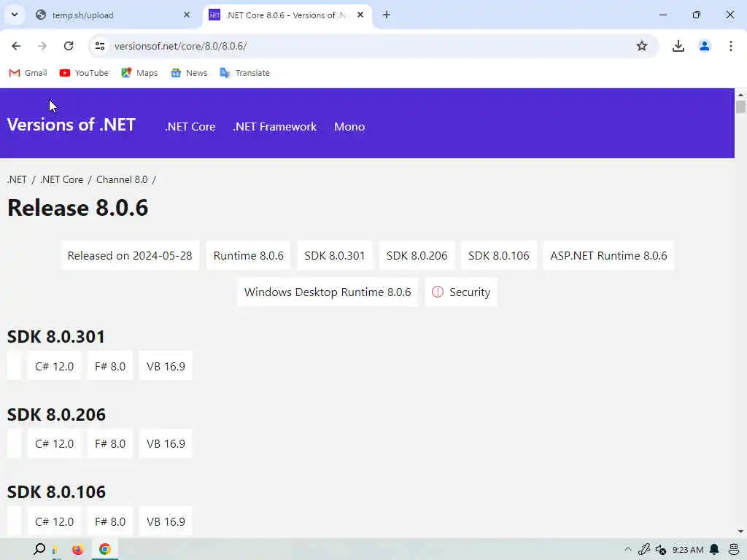Click the scrollbar up arrow
Screen dimensions: 747x560
coord(740,95)
